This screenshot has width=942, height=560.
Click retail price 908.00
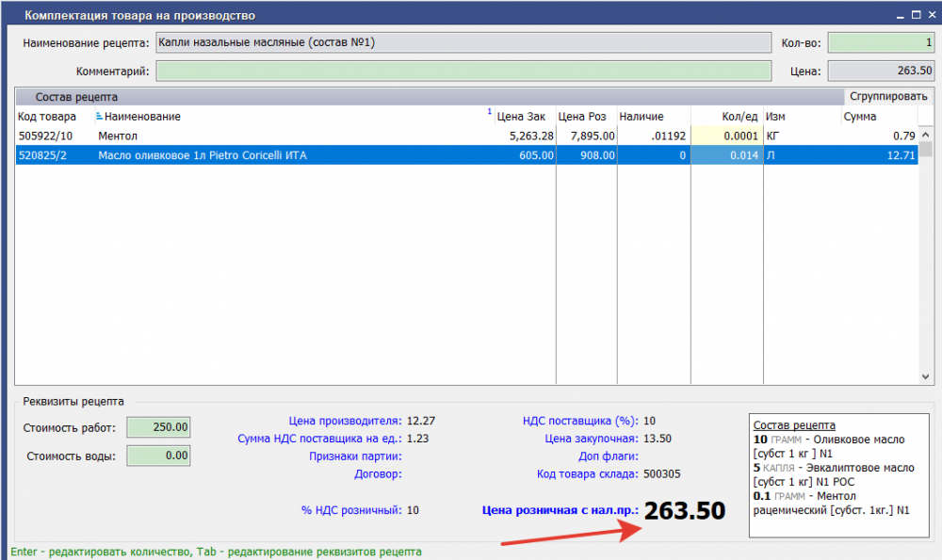tap(598, 155)
